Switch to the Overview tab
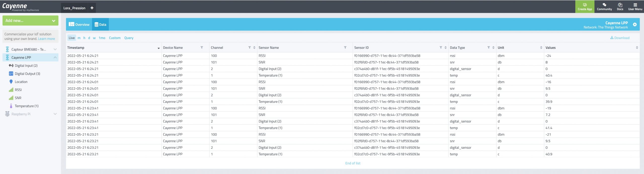 click(x=79, y=24)
